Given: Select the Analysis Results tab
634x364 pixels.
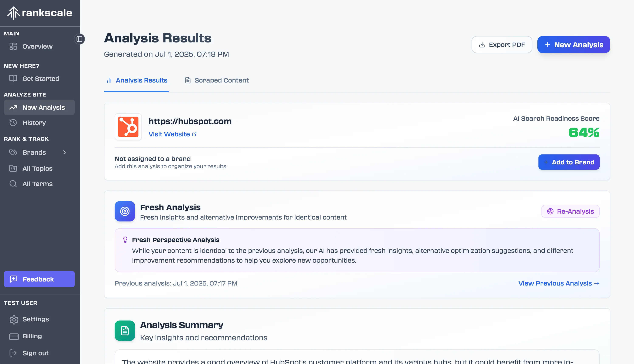Looking at the screenshot, I should tap(137, 80).
